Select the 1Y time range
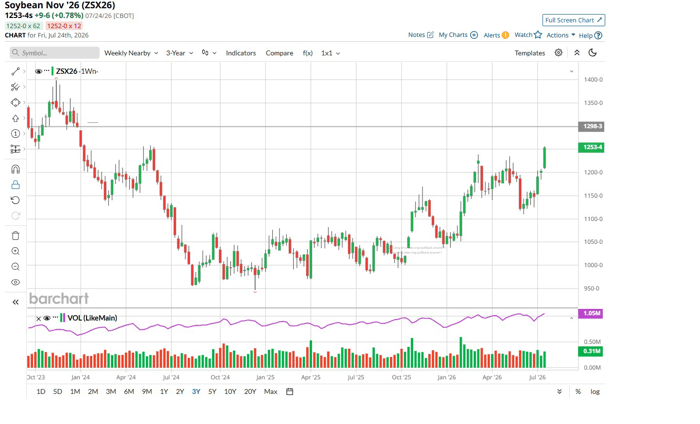 tap(164, 391)
